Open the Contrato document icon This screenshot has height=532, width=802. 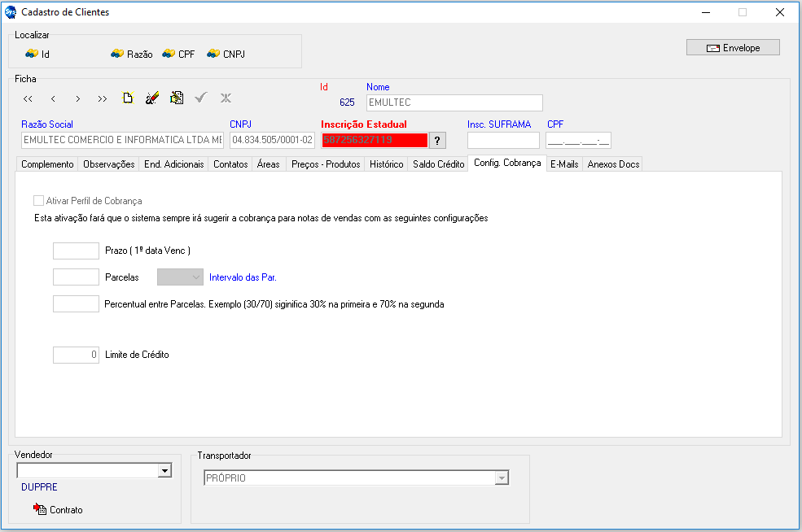(41, 509)
